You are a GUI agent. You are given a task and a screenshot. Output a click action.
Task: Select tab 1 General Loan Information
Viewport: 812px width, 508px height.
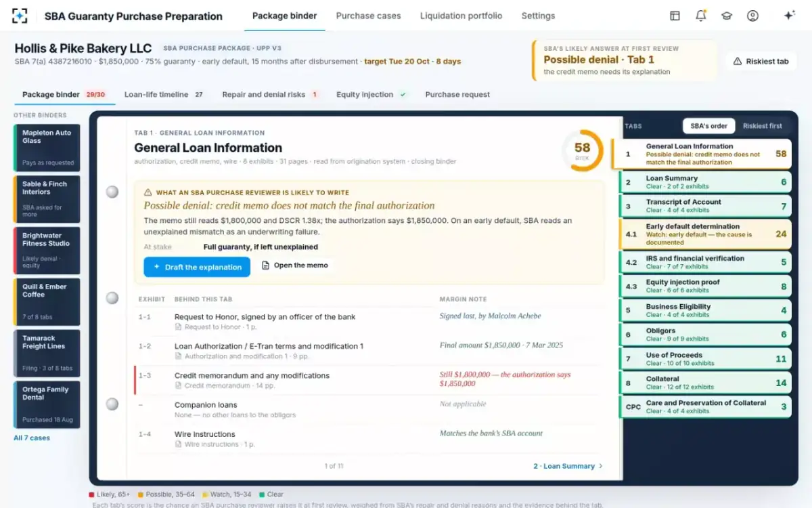701,154
